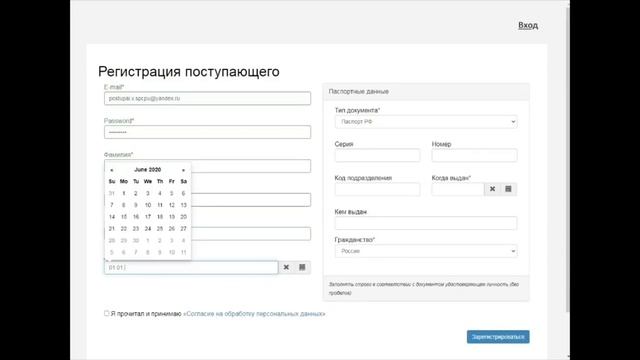
Task: Select June 27 in the calendar
Action: point(184,229)
